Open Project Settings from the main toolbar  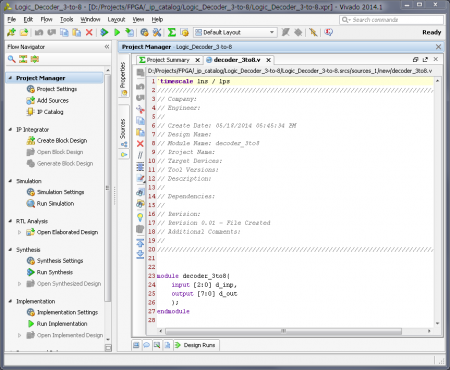(144, 32)
